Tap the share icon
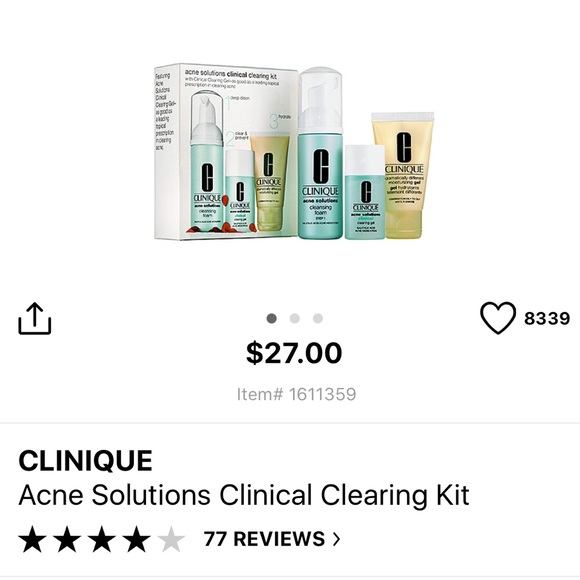580x580 pixels. 35,318
